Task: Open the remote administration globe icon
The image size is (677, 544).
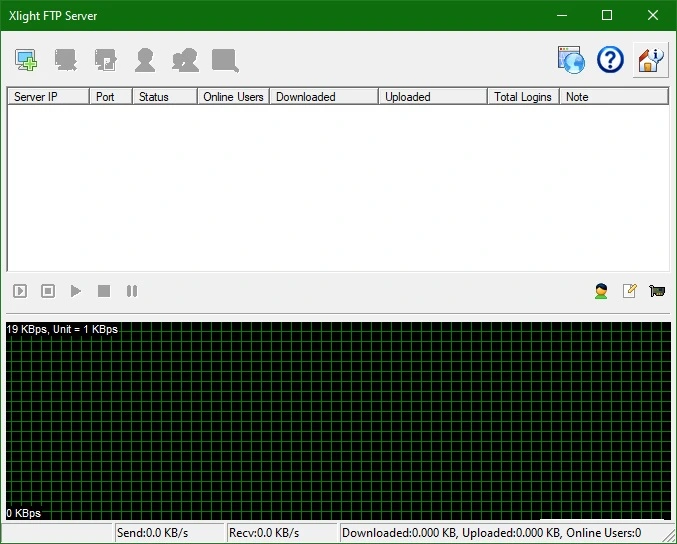Action: click(571, 60)
